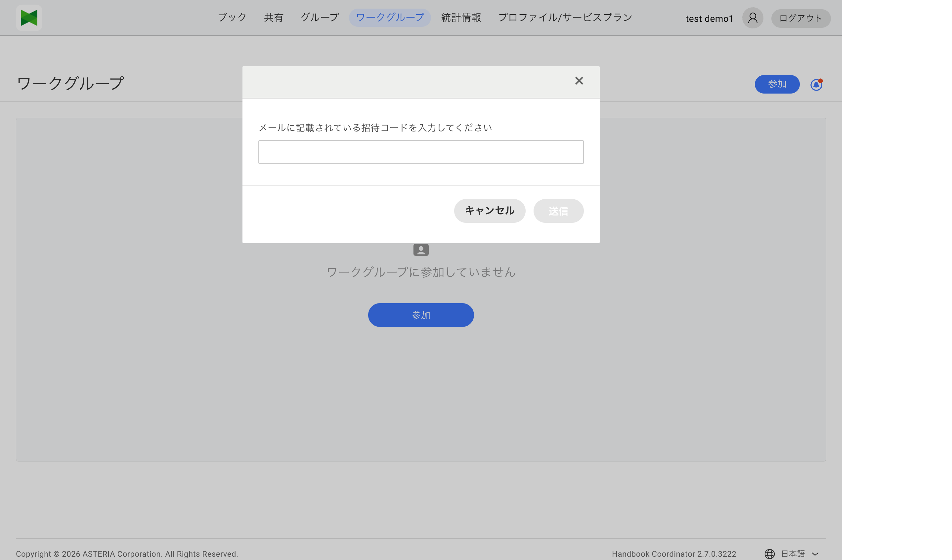This screenshot has width=952, height=560.
Task: Click the キャンセル button in dialog
Action: coord(490,211)
